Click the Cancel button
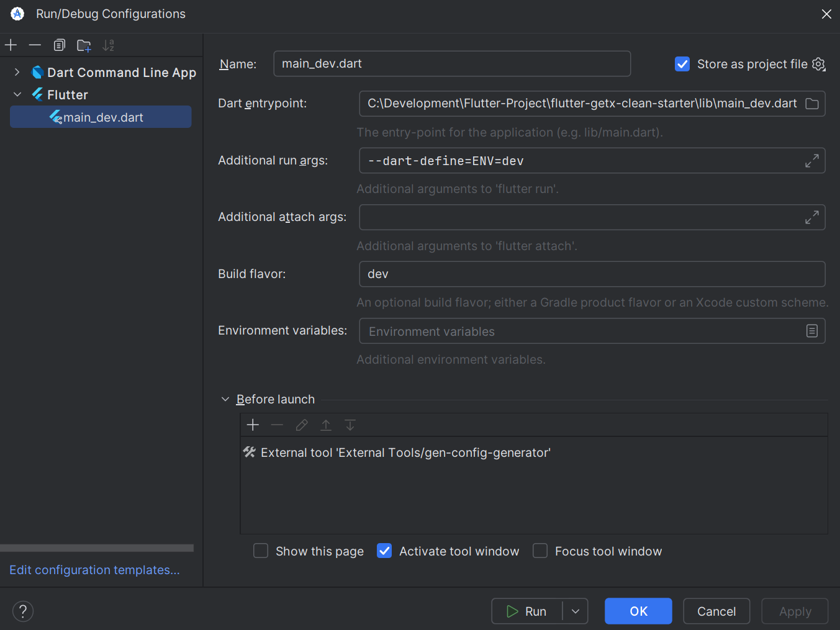 point(716,611)
